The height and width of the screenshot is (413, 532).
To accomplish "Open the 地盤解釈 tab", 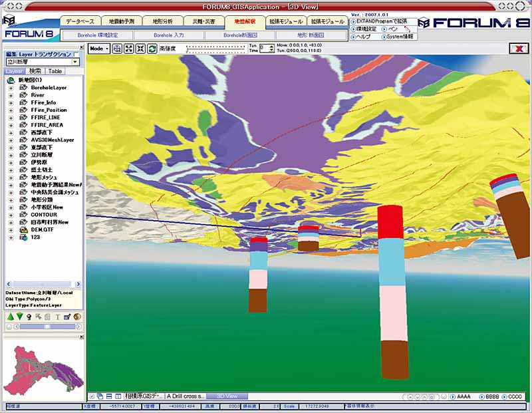I will click(x=245, y=21).
